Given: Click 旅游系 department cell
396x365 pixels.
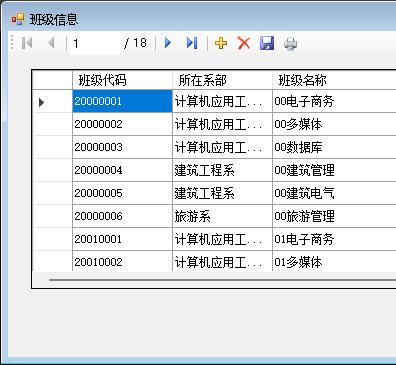Looking at the screenshot, I should 222,216.
